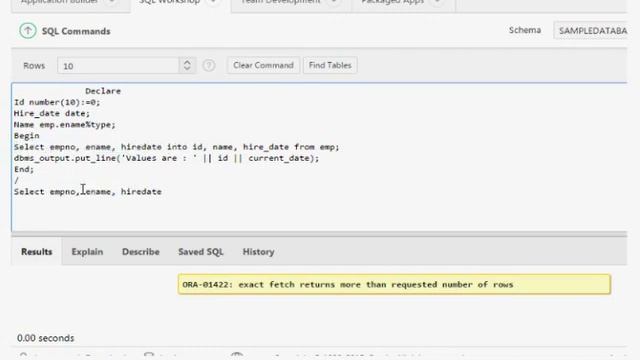Click the '0.00 seconds' timing text

pos(46,338)
